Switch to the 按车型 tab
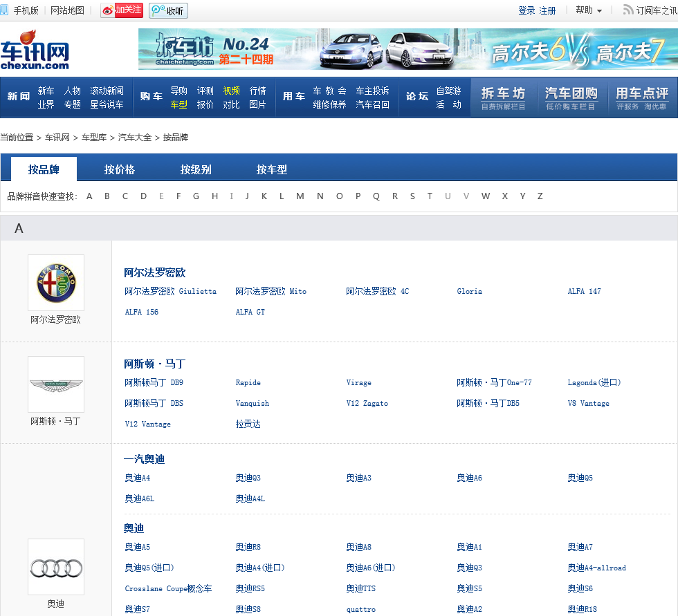Screen dimensions: 678x616 (x=271, y=169)
